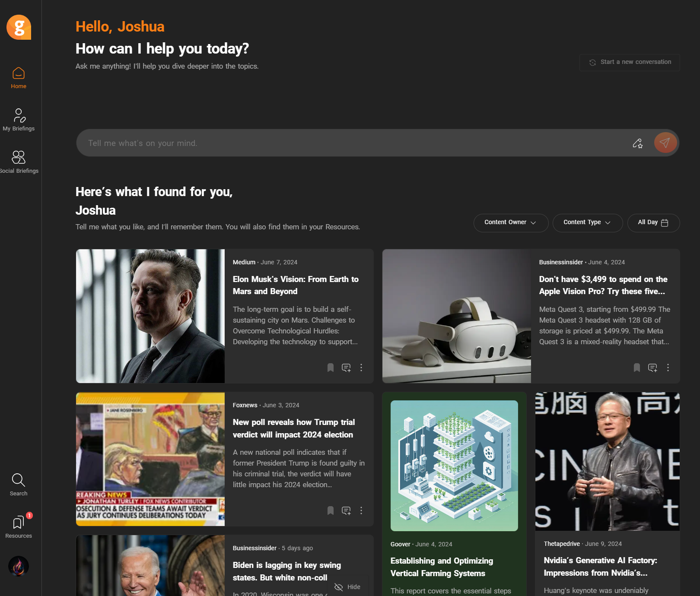Viewport: 700px width, 596px height.
Task: Expand the Content Type dropdown
Action: [588, 223]
